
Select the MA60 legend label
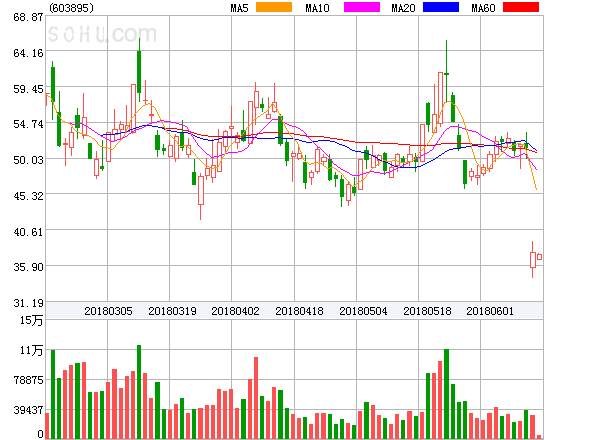click(x=483, y=8)
